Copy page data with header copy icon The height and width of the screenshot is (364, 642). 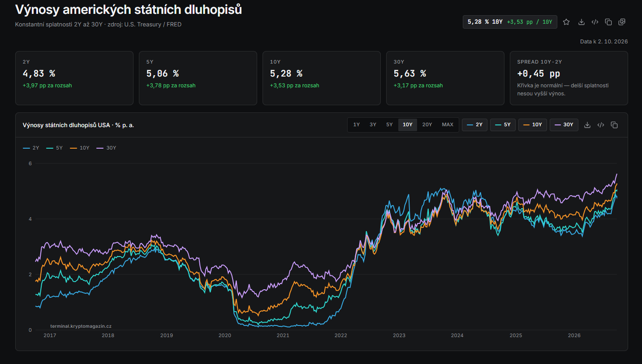[608, 22]
